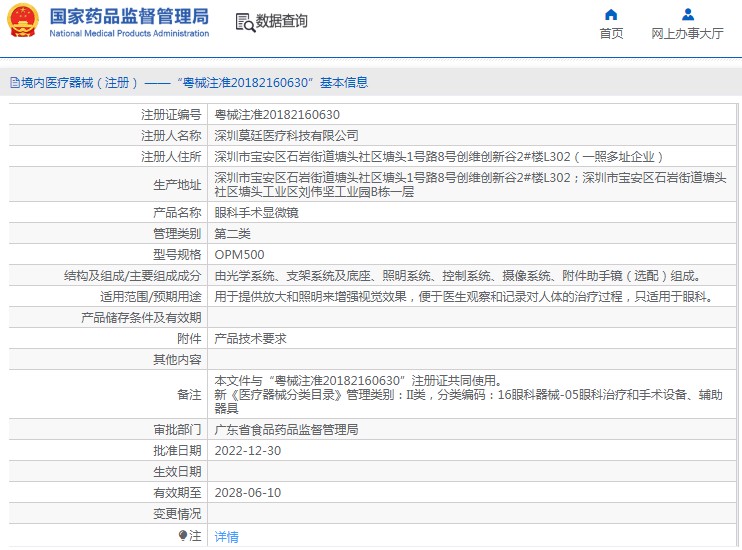742x550 pixels.
Task: Click the 生产地址 row label
Action: [177, 185]
